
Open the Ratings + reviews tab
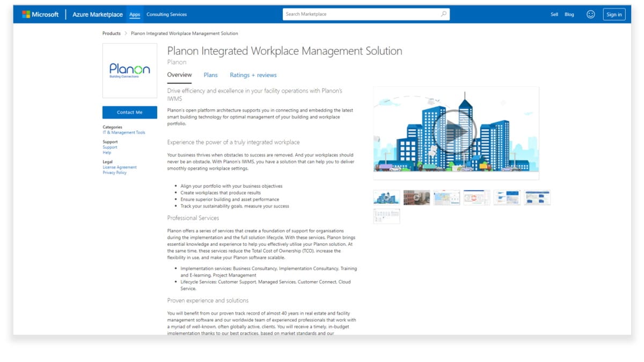253,75
